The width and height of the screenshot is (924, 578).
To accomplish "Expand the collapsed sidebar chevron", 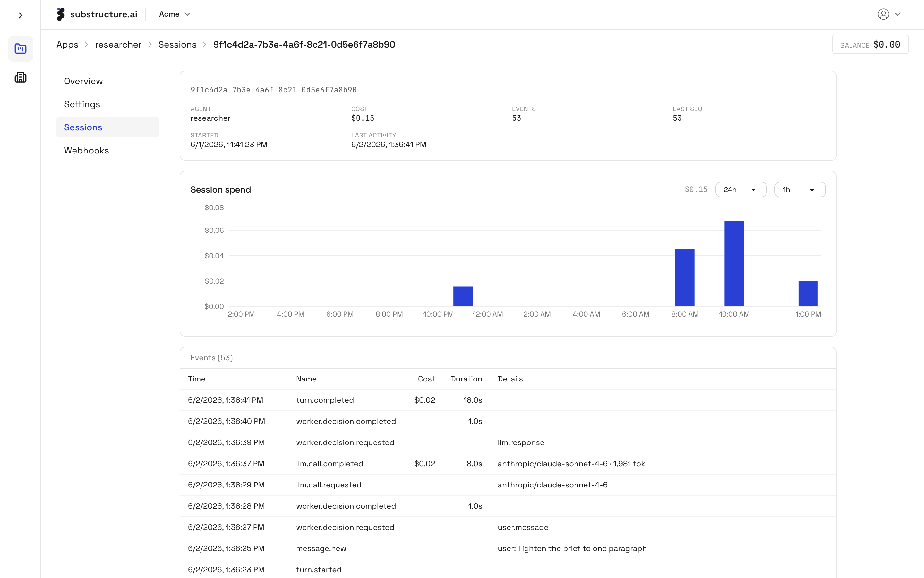I will coord(20,15).
